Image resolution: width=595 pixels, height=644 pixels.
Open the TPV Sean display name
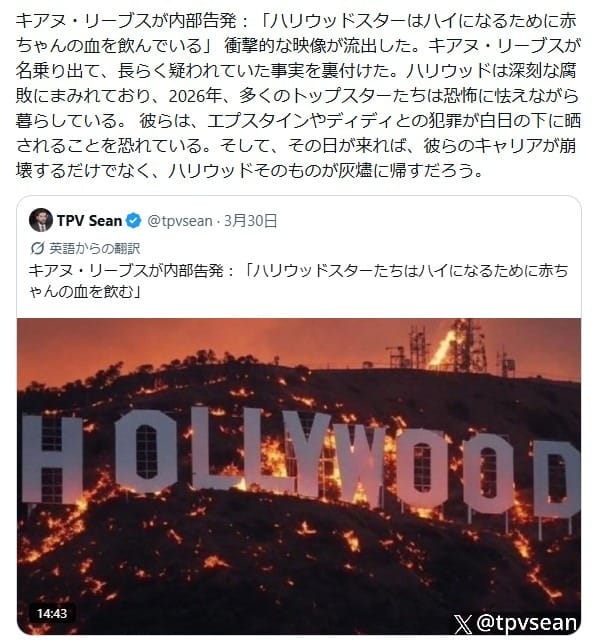click(x=90, y=221)
